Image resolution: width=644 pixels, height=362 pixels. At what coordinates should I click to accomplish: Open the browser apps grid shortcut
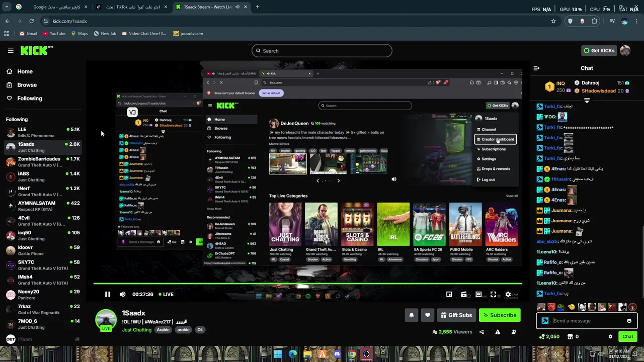(x=7, y=34)
